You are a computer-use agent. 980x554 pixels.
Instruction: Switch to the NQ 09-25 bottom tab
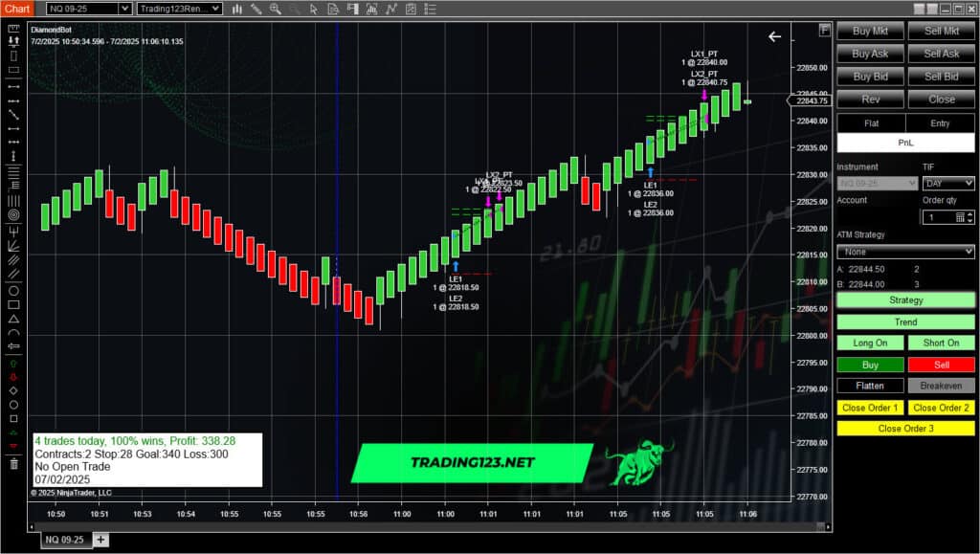coord(65,540)
